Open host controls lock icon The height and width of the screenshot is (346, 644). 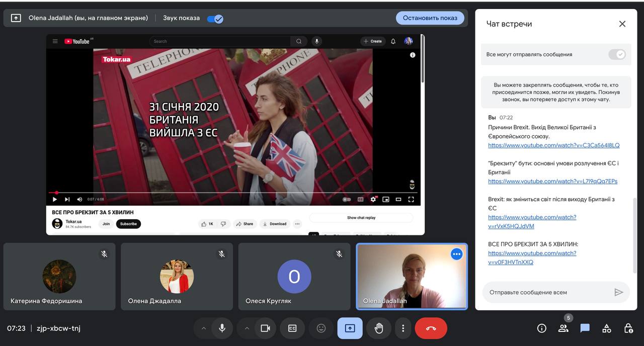tap(628, 328)
